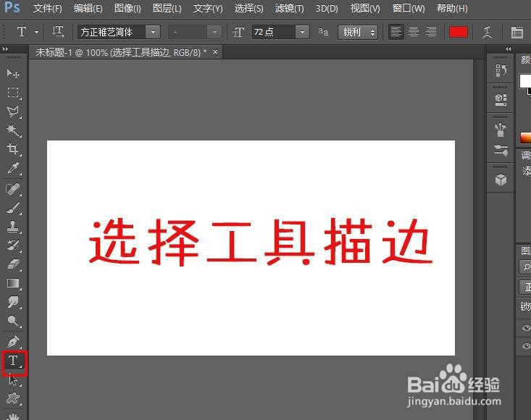Align text right
This screenshot has width=531, height=420.
[431, 32]
